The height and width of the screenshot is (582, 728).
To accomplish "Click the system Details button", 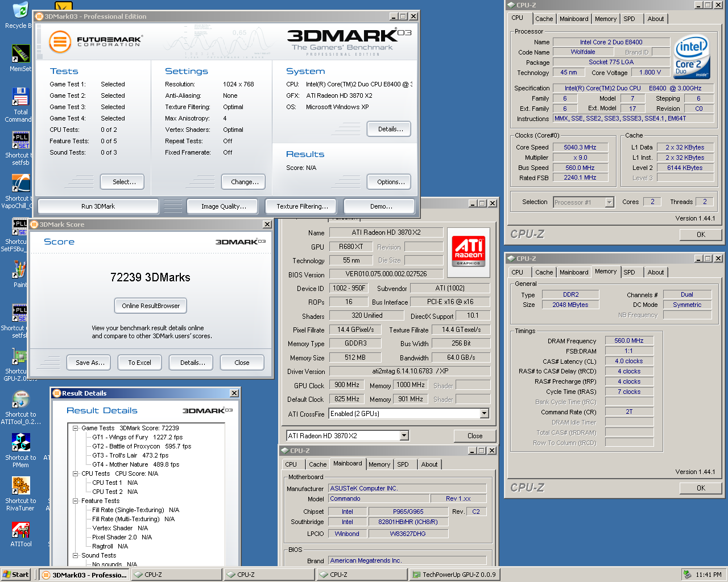I will pyautogui.click(x=389, y=129).
